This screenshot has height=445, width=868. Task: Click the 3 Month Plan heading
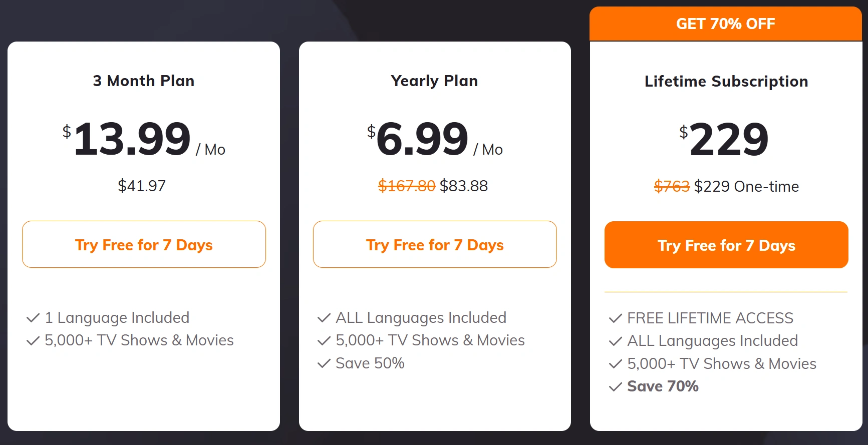pyautogui.click(x=144, y=81)
